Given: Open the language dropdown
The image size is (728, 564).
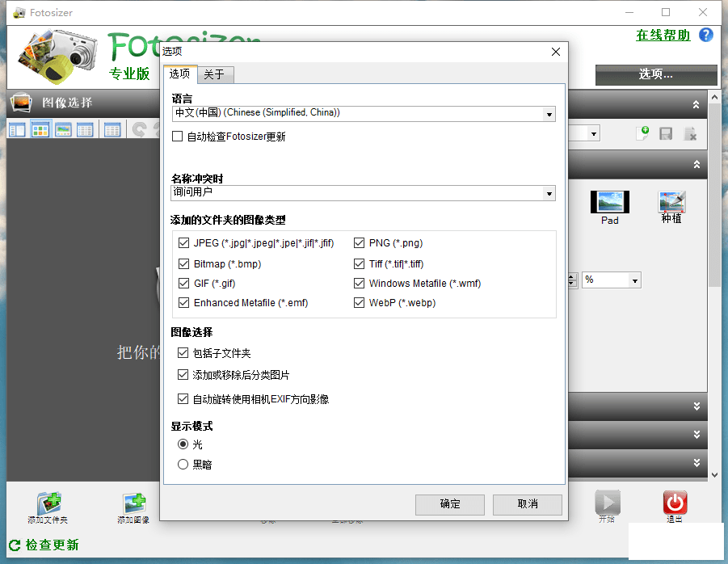Looking at the screenshot, I should click(549, 114).
